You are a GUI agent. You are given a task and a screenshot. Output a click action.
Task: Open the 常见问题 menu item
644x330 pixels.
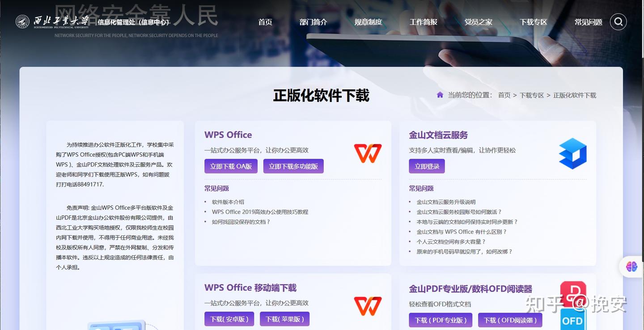click(588, 22)
